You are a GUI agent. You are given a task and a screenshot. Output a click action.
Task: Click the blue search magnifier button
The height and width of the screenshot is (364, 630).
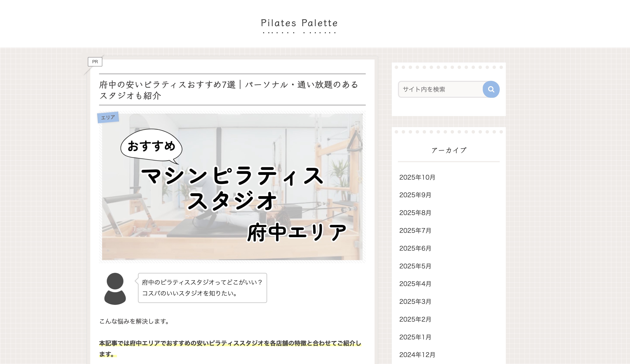coord(491,89)
